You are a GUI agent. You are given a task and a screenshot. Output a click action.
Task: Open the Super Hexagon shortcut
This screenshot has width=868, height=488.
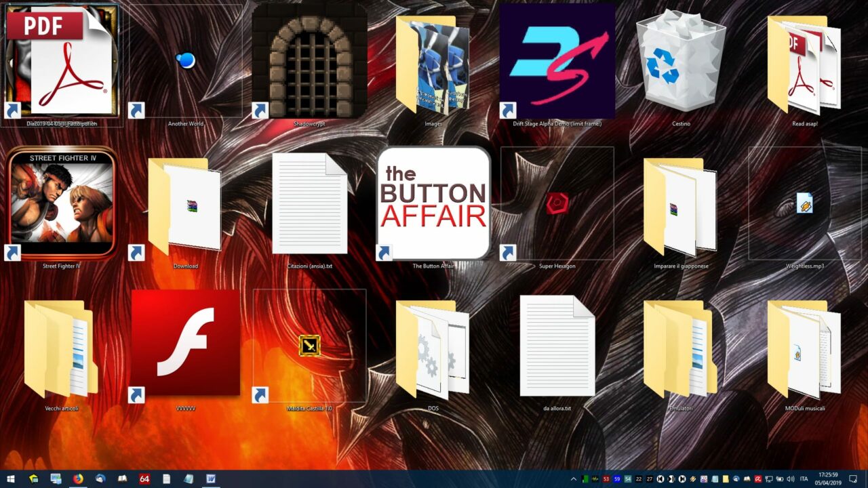pyautogui.click(x=557, y=203)
